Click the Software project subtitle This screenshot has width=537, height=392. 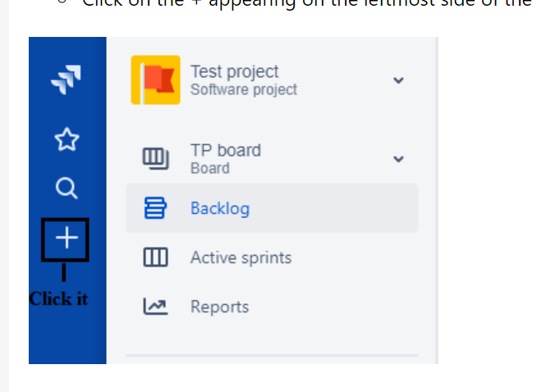tap(243, 89)
